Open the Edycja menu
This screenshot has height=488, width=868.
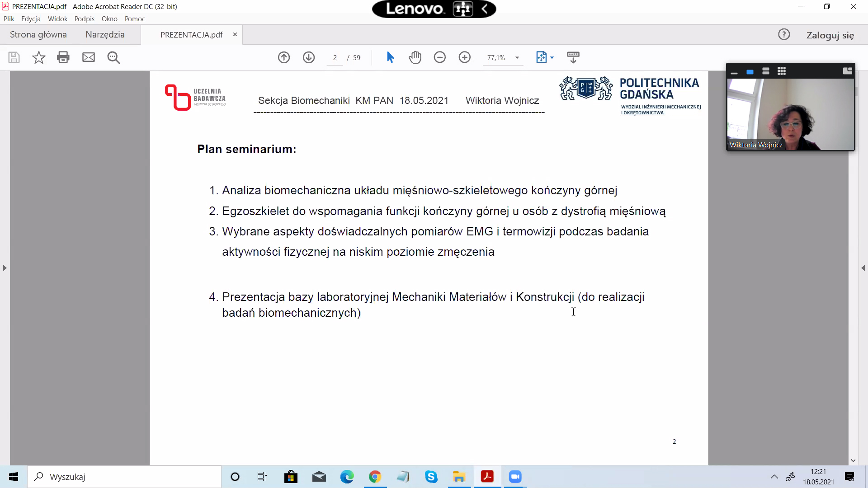tap(31, 19)
